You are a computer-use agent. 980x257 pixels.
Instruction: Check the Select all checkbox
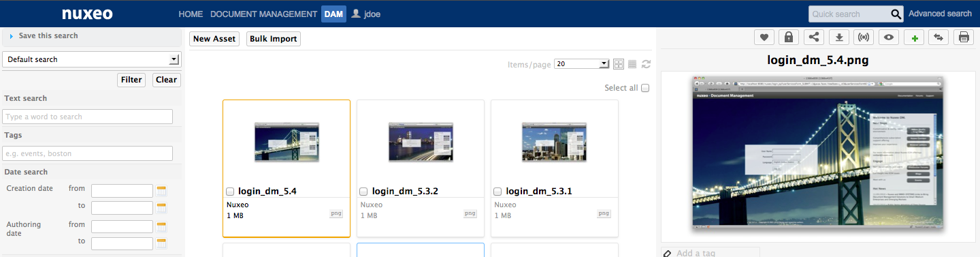tap(645, 88)
